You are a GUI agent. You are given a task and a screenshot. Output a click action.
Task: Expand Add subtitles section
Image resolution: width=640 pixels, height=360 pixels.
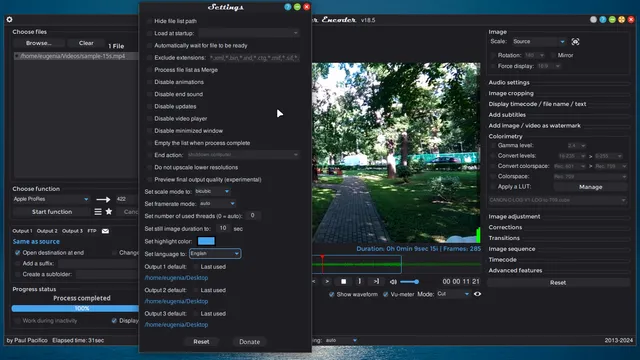pos(507,115)
